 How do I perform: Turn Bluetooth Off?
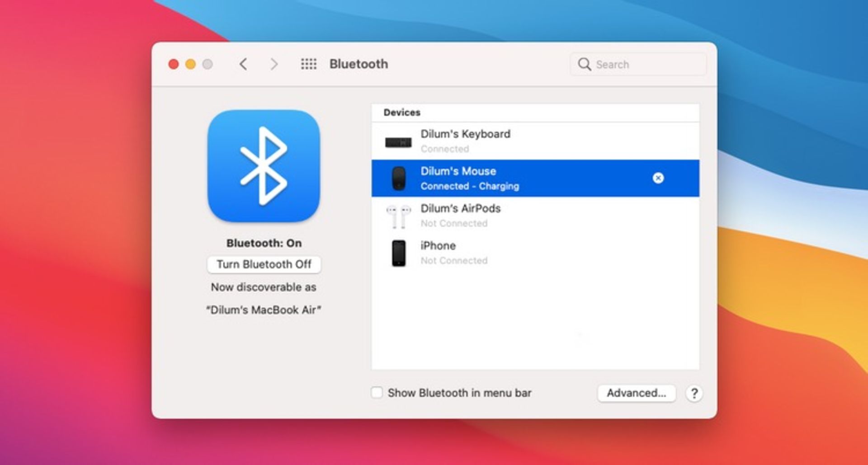point(264,264)
